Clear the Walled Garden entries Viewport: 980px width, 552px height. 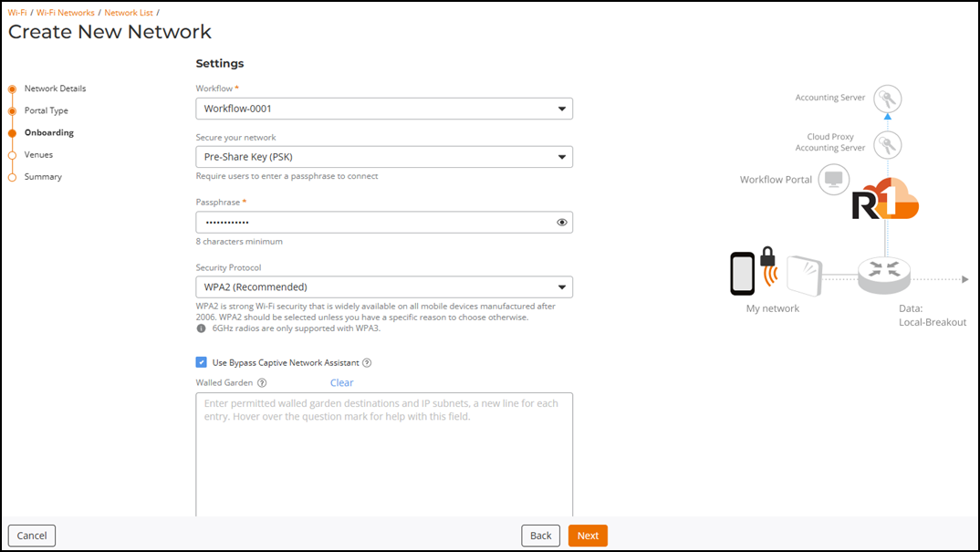[x=341, y=383]
